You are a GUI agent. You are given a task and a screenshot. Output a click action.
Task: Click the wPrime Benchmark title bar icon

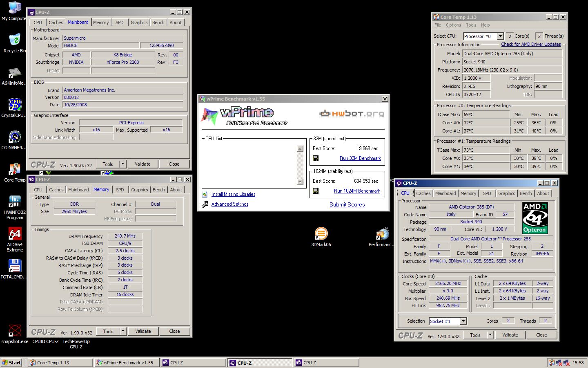pos(202,99)
